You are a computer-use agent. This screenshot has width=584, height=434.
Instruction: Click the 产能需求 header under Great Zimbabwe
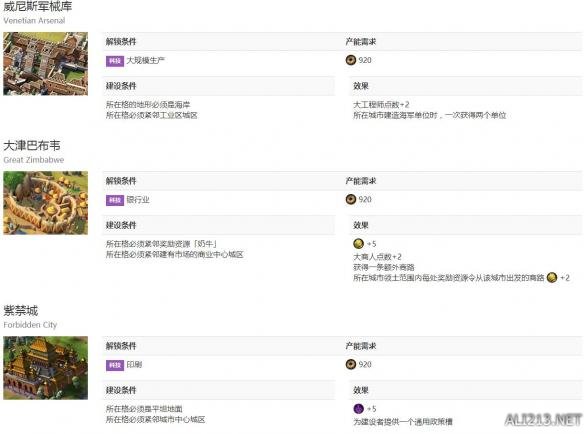tap(361, 181)
